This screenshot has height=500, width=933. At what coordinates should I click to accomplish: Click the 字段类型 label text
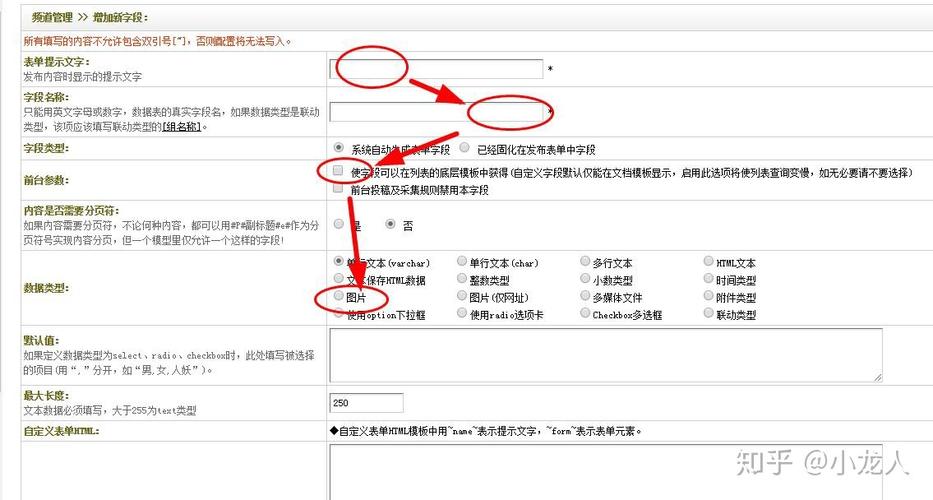coord(46,148)
